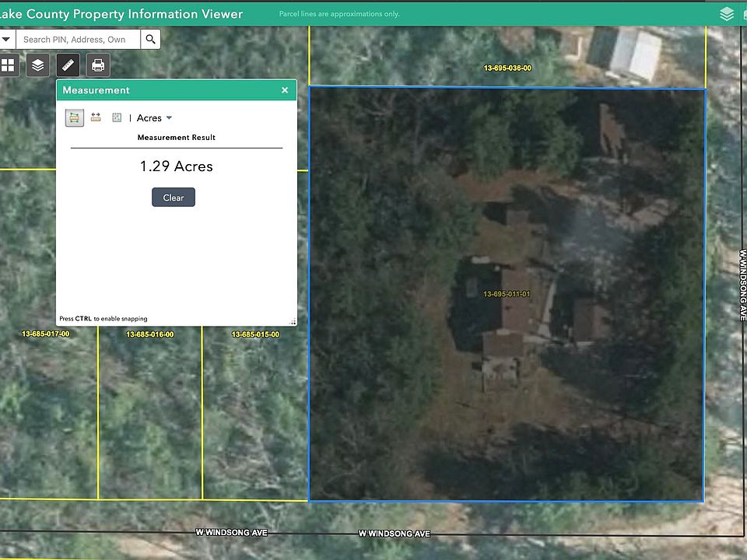This screenshot has width=747, height=560.
Task: Open the Print tool
Action: tap(98, 65)
